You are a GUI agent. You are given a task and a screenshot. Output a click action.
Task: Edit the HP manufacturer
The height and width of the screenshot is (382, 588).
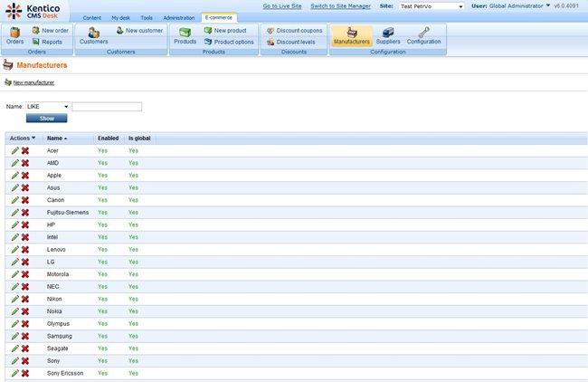[15, 224]
